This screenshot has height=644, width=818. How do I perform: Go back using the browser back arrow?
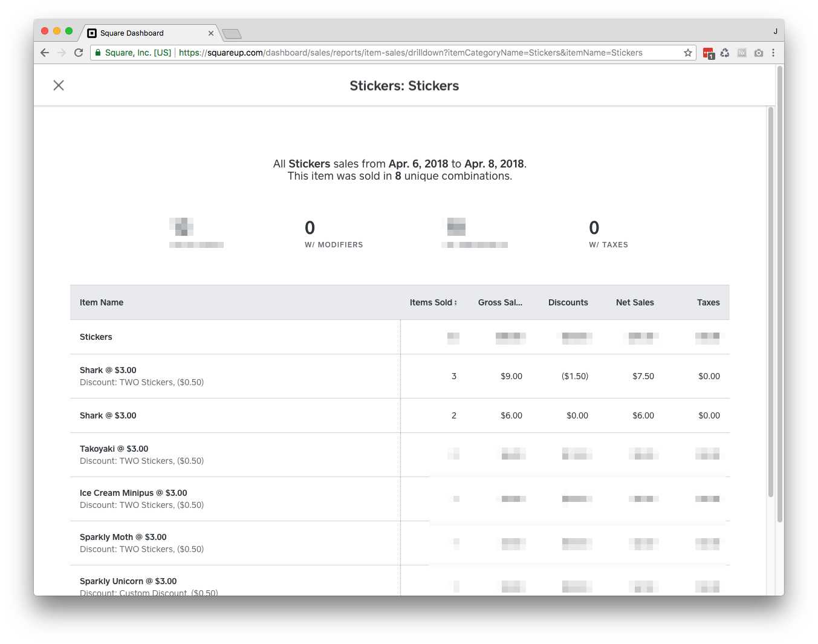45,53
